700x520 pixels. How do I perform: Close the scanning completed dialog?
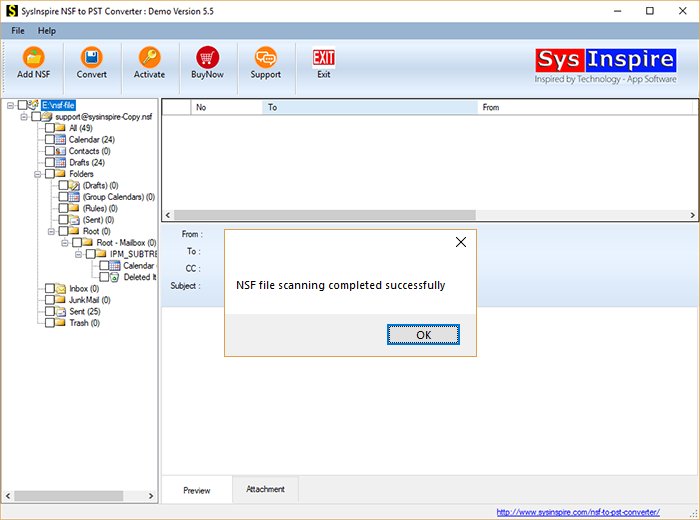(x=461, y=242)
